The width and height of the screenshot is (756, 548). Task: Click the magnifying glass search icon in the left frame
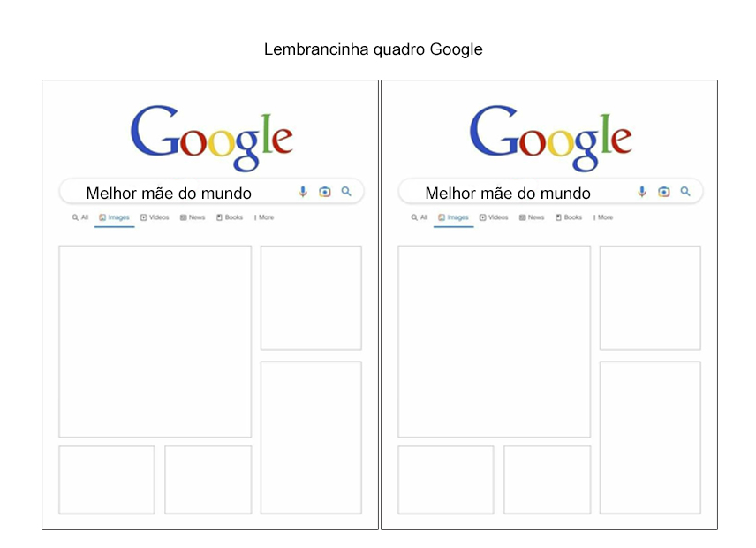click(346, 191)
